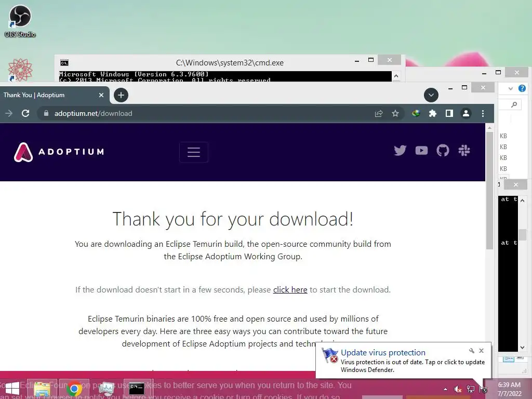
Task: Click help icon in background window
Action: 522,88
